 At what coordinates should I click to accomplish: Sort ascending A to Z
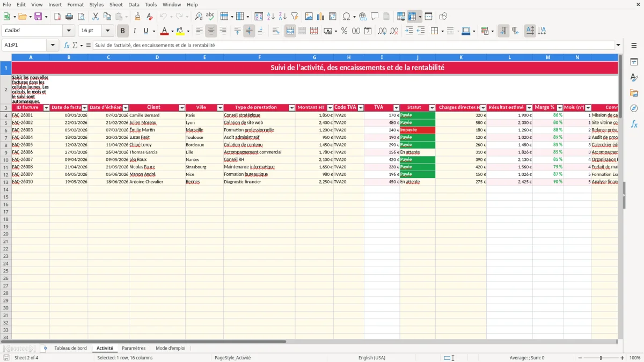click(x=270, y=17)
